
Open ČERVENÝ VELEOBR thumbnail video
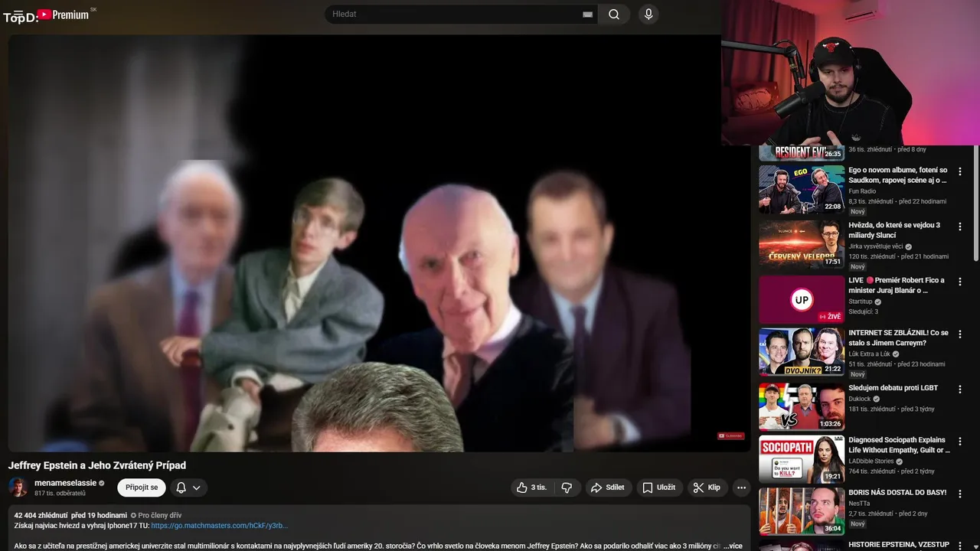click(802, 245)
